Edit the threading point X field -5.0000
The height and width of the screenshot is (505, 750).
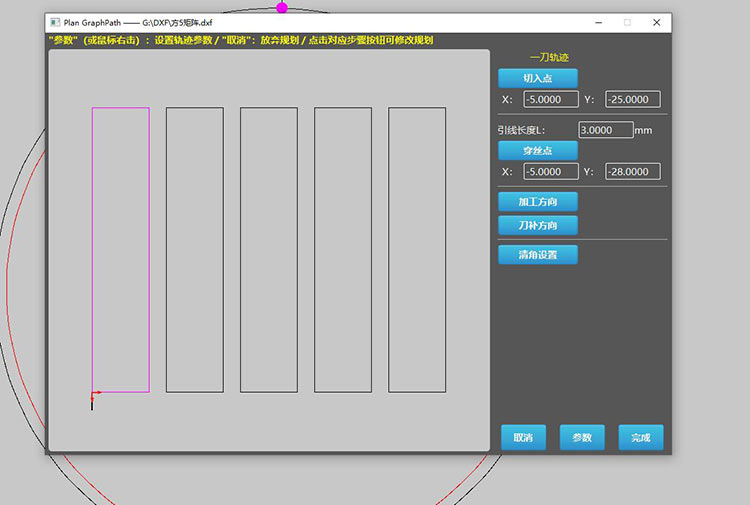(551, 171)
